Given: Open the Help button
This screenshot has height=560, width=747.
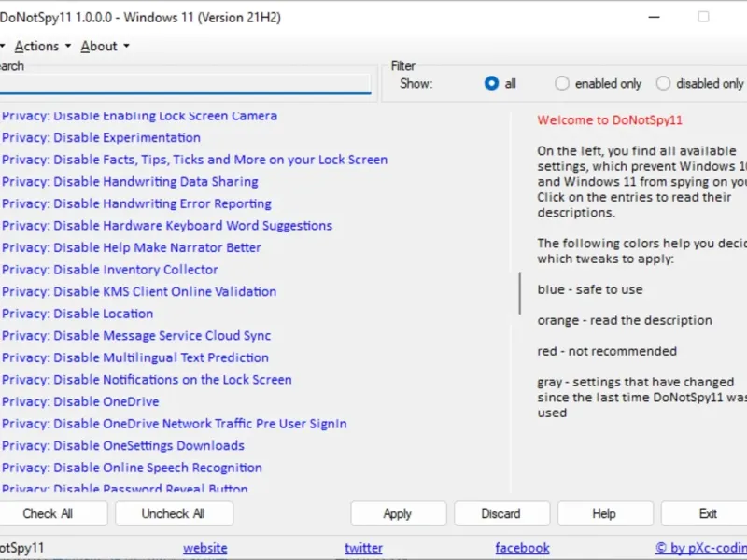Looking at the screenshot, I should coord(605,513).
